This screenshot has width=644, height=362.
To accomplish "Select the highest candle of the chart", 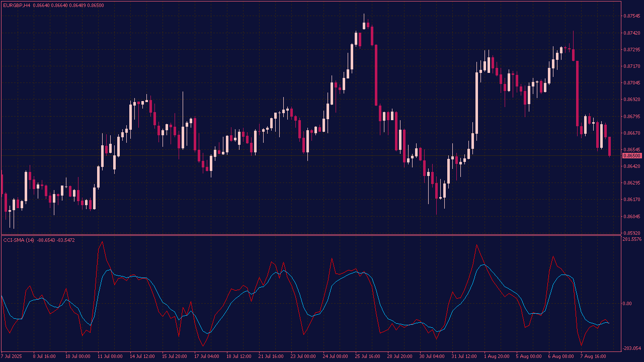I will tap(364, 23).
